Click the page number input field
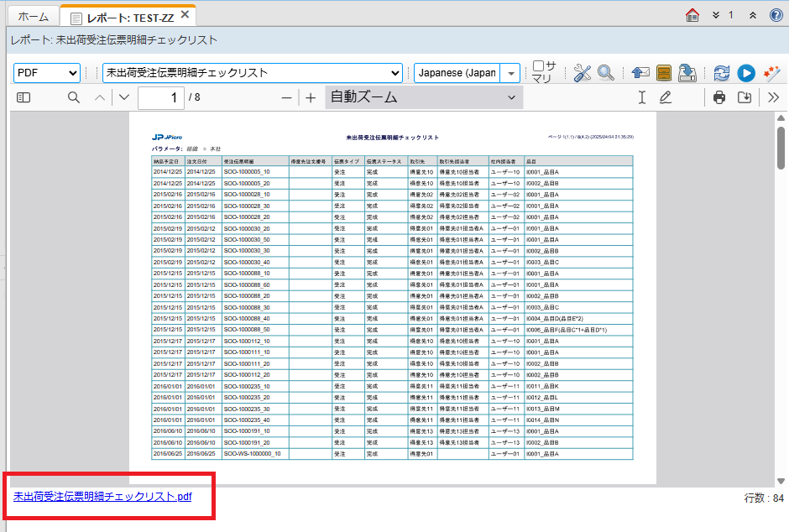The image size is (789, 532). click(x=161, y=97)
